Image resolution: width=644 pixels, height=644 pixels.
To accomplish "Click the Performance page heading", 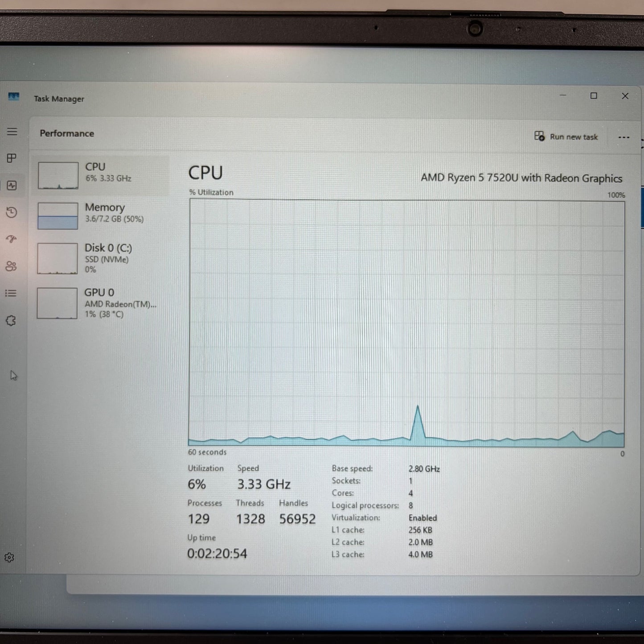I will tap(67, 133).
